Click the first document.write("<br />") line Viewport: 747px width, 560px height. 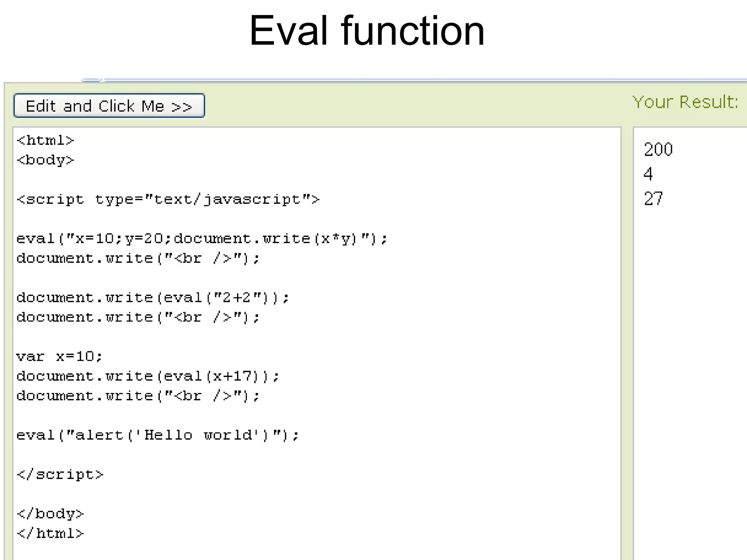(x=138, y=258)
